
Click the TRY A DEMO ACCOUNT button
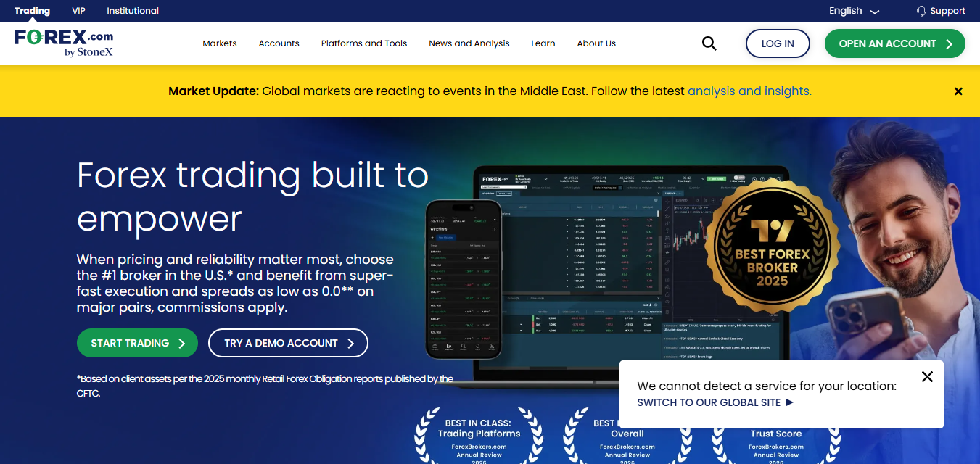pos(288,343)
